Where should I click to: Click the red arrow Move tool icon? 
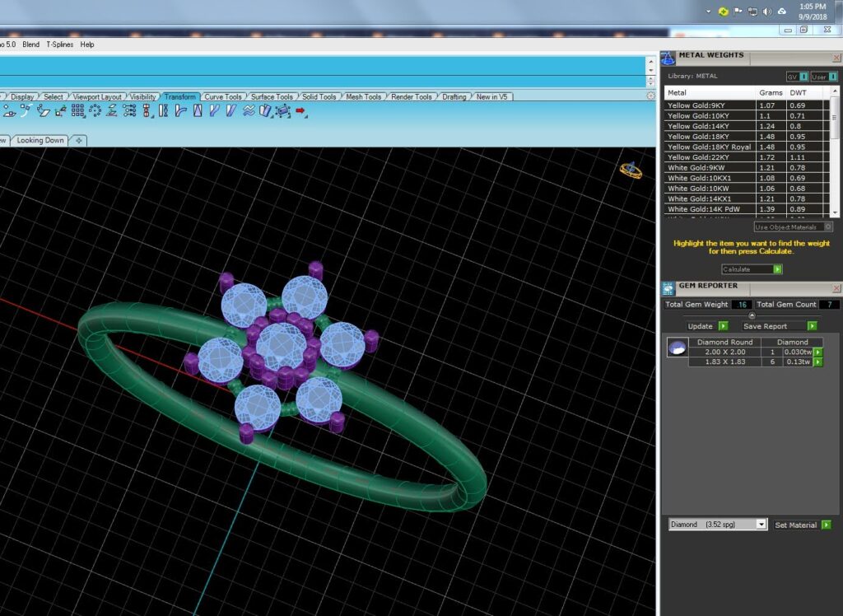[300, 110]
